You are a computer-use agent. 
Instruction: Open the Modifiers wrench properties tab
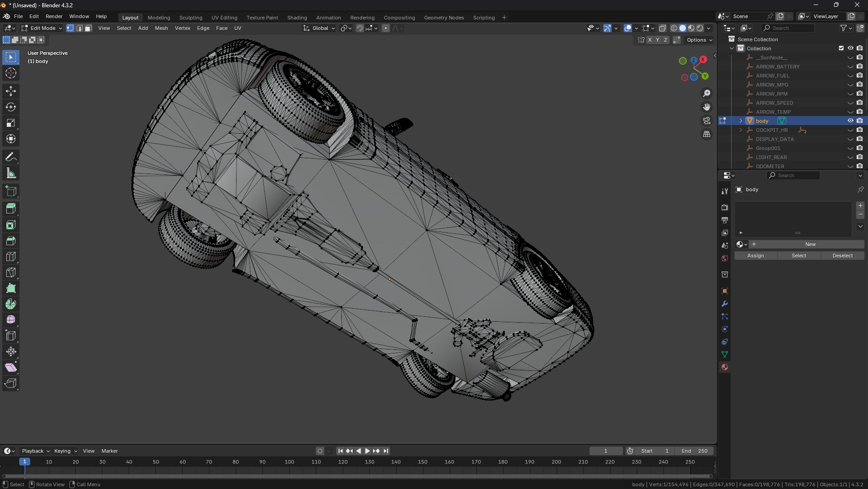725,304
